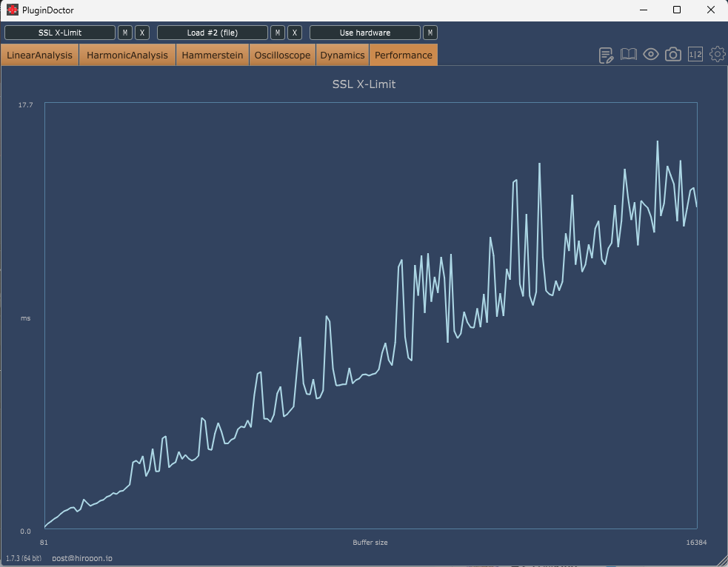Click the 0.0 y-axis minimum label
The width and height of the screenshot is (728, 567).
[x=25, y=531]
